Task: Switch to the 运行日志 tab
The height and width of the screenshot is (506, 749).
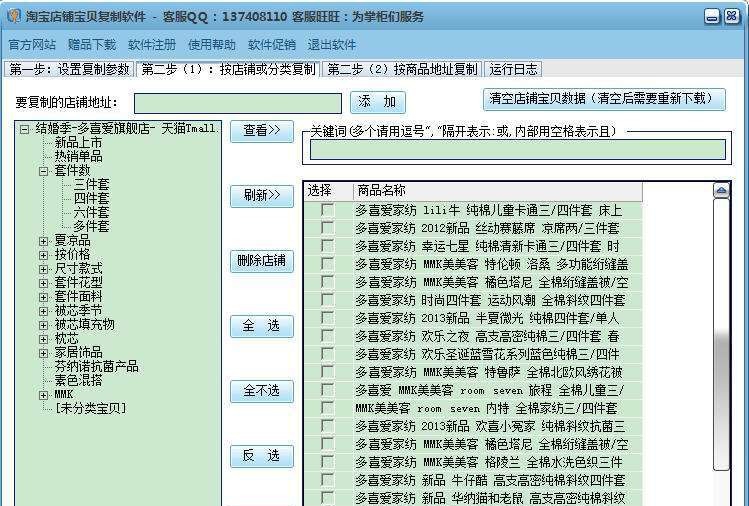Action: 513,69
